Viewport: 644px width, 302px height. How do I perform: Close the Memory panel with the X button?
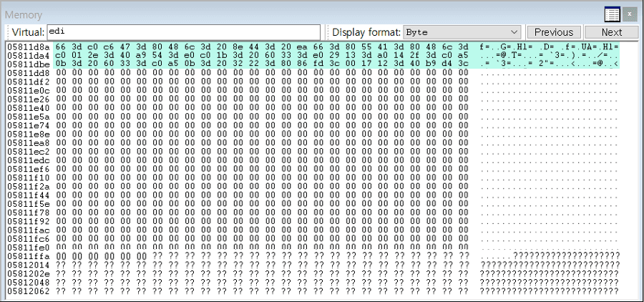click(630, 15)
